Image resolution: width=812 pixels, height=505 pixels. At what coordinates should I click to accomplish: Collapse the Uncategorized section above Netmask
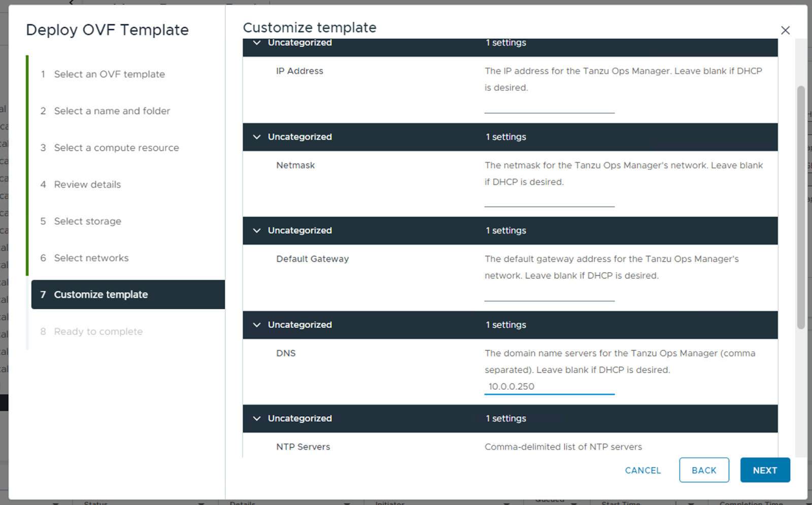pyautogui.click(x=257, y=137)
